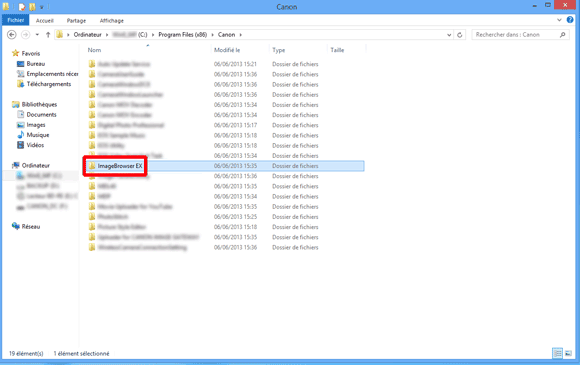This screenshot has width=580, height=365.
Task: Expand the chevron after Program Files (x86)
Action: 212,35
